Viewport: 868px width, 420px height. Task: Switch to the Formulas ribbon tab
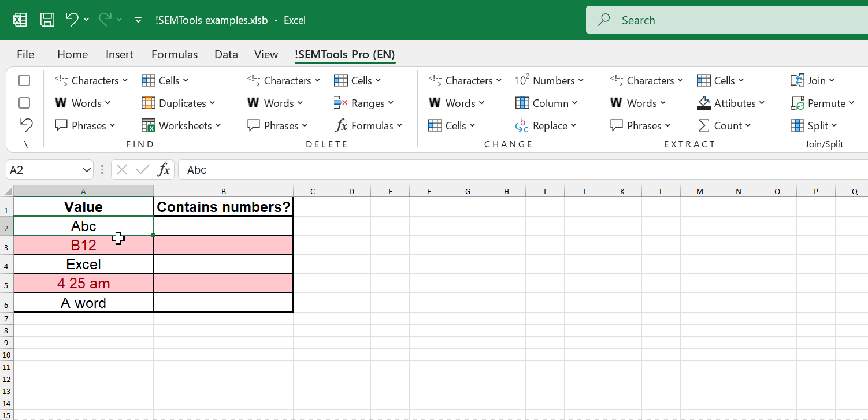point(175,54)
